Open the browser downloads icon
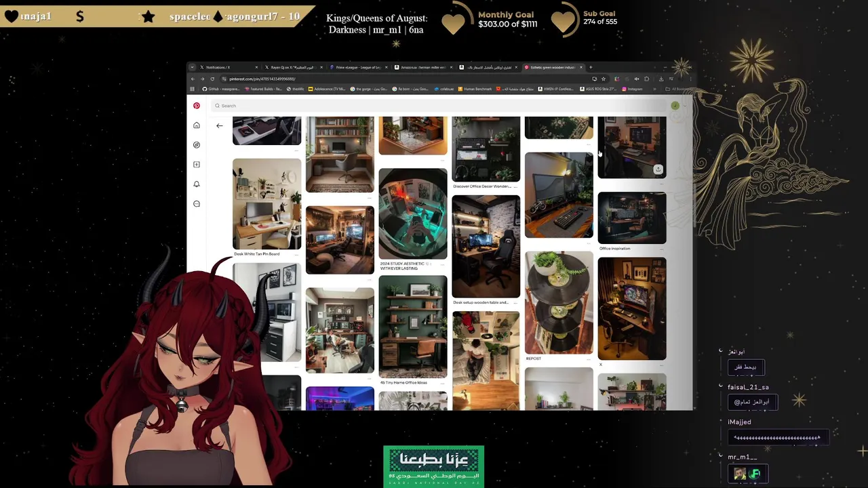The width and height of the screenshot is (868, 488). pyautogui.click(x=661, y=79)
